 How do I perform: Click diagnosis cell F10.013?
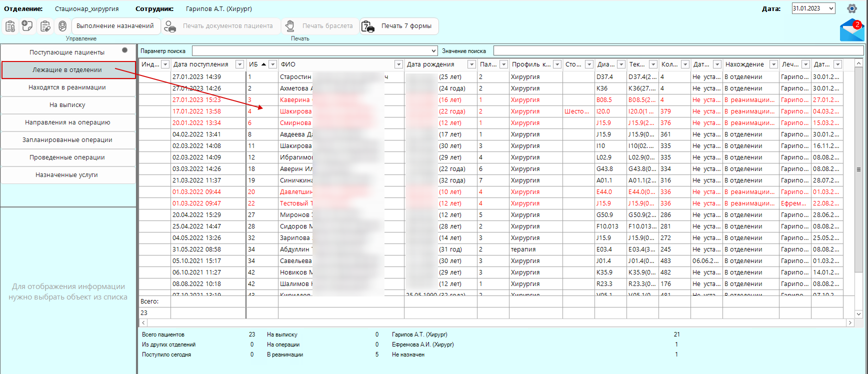click(610, 226)
